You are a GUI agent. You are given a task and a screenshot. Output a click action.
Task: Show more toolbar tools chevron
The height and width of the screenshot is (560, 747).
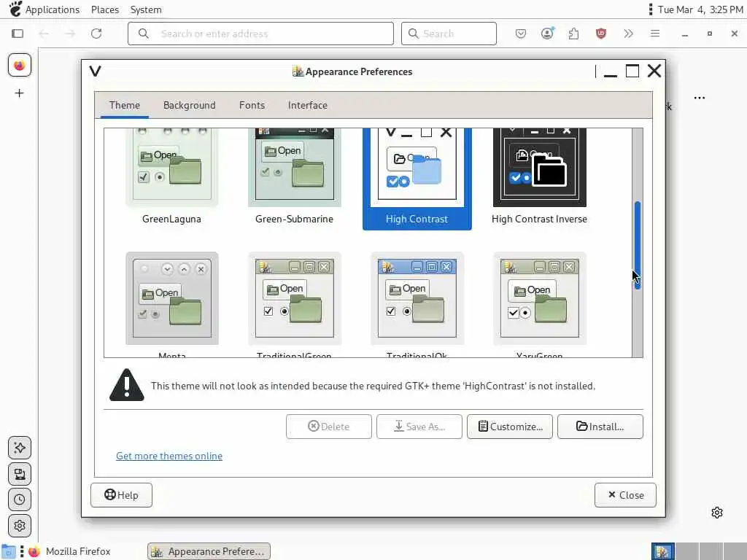628,34
